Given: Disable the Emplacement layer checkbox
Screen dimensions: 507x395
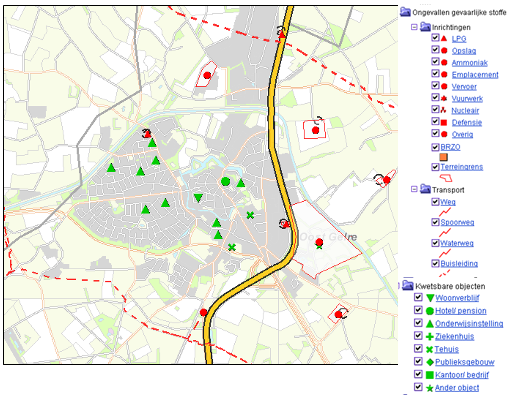Looking at the screenshot, I should click(435, 73).
